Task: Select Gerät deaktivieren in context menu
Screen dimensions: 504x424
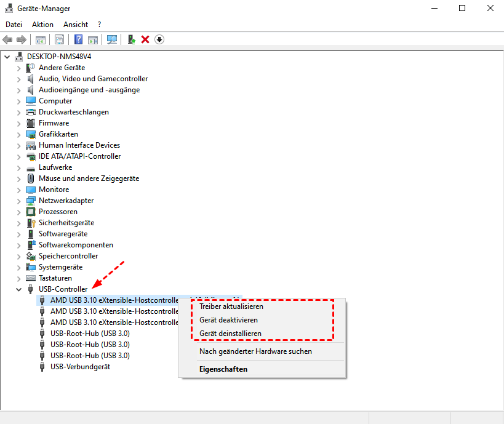Action: click(x=228, y=320)
